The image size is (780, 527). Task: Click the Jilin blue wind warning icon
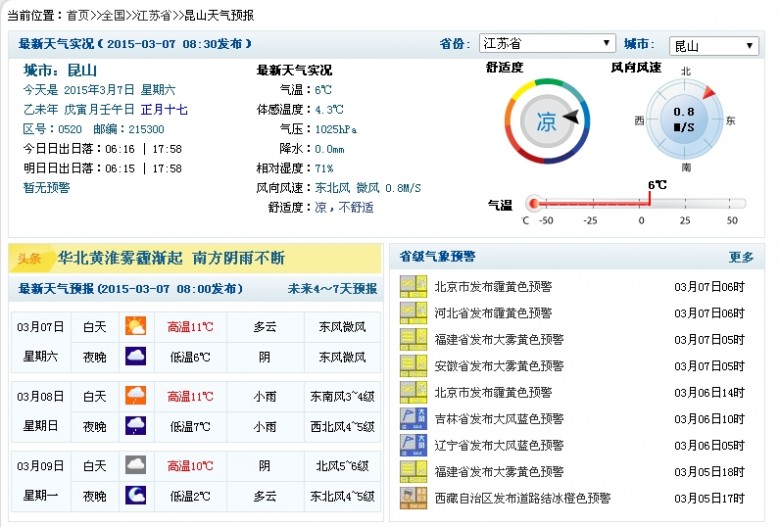(x=413, y=419)
